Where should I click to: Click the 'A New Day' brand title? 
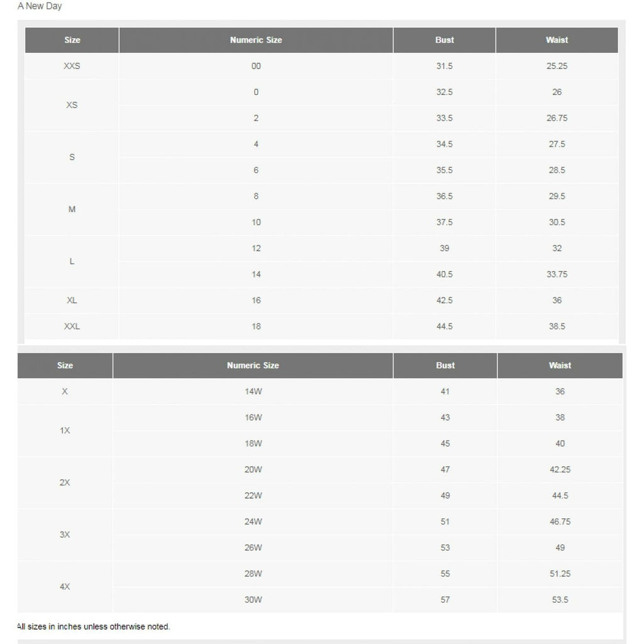coord(40,6)
